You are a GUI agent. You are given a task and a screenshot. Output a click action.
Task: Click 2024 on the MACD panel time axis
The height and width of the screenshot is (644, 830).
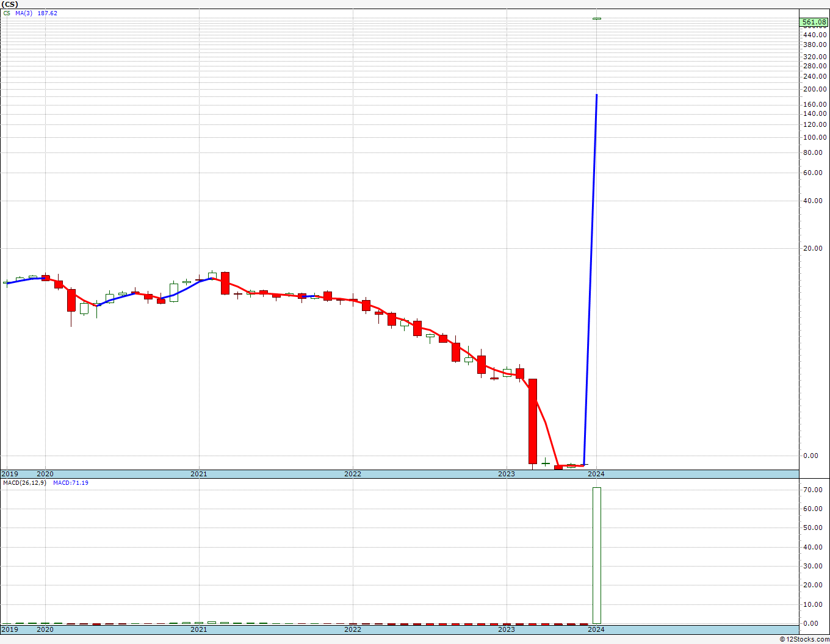click(x=596, y=629)
